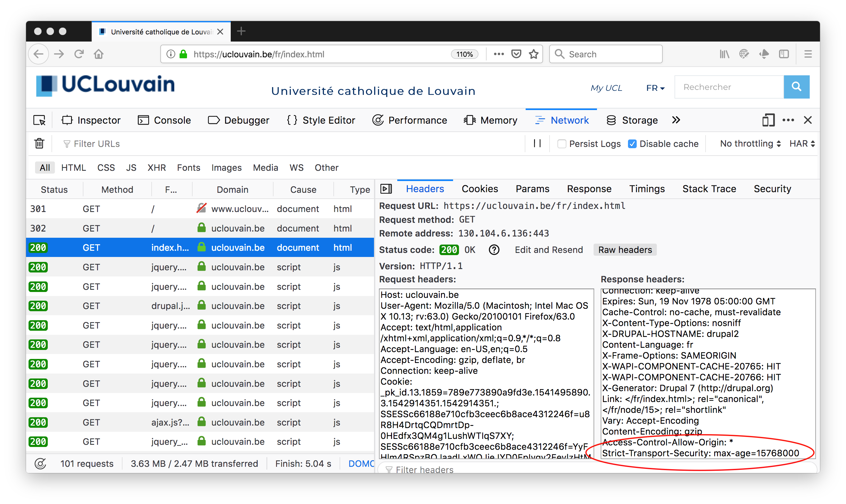The height and width of the screenshot is (504, 846).
Task: Open the Debugger panel
Action: 238,120
